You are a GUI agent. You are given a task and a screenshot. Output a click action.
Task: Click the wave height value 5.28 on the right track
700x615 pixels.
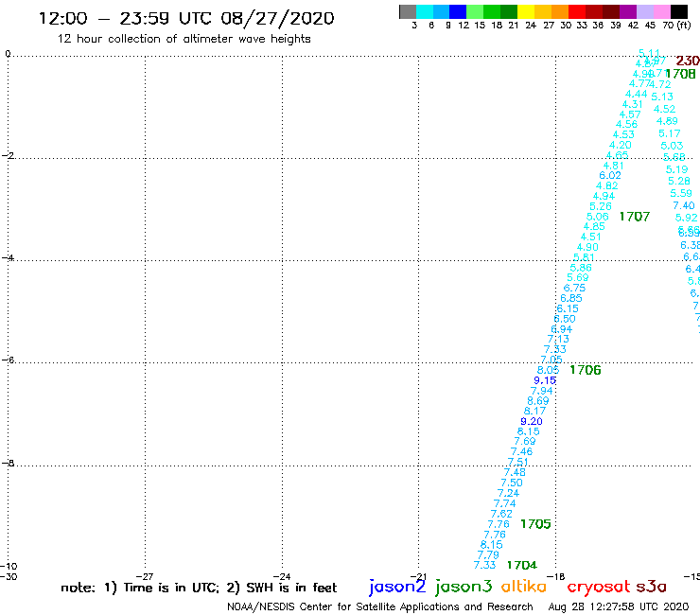[x=679, y=182]
